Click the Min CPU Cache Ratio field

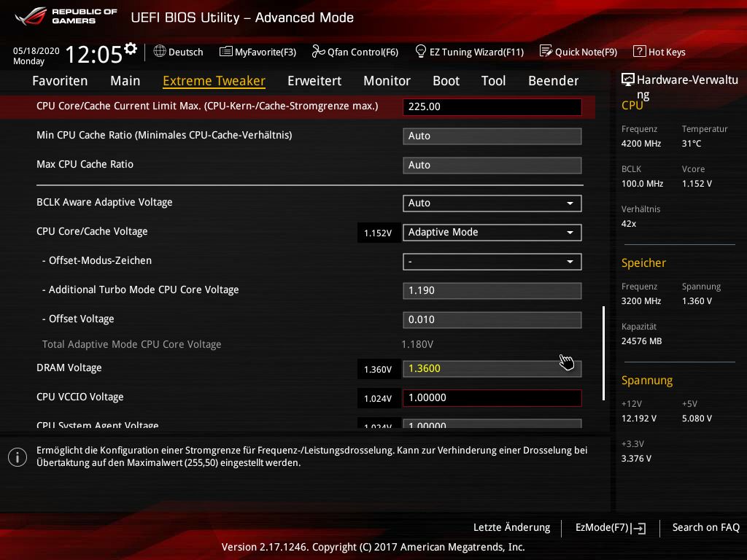(x=492, y=136)
